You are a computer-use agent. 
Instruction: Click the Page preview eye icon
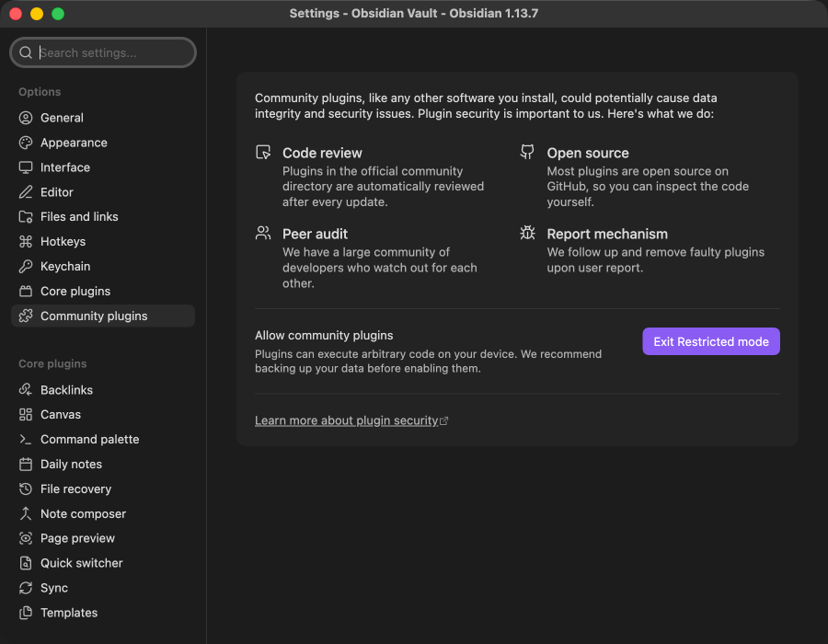tap(26, 538)
